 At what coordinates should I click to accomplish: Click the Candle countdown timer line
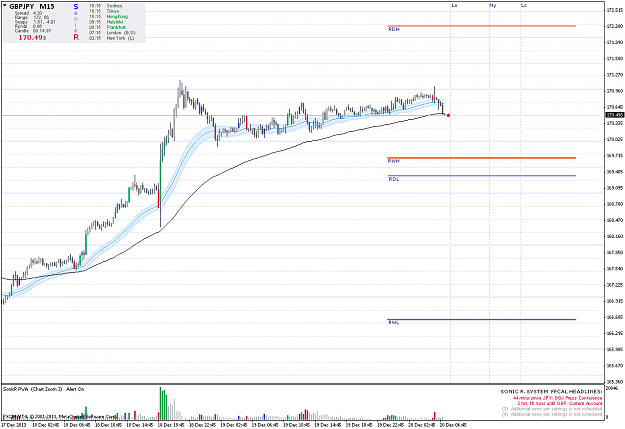33,31
